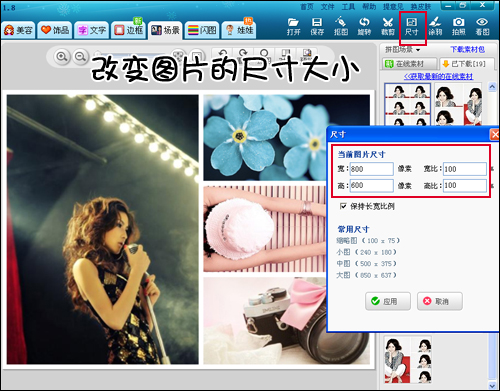Image resolution: width=500 pixels, height=391 pixels.
Task: Click the zoom in magnifier button
Action: tap(62, 57)
